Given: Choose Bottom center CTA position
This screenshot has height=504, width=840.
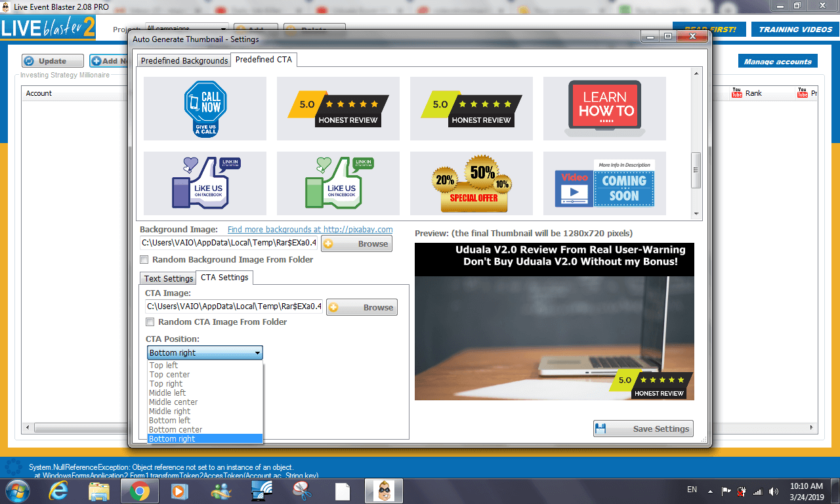Looking at the screenshot, I should 205,430.
